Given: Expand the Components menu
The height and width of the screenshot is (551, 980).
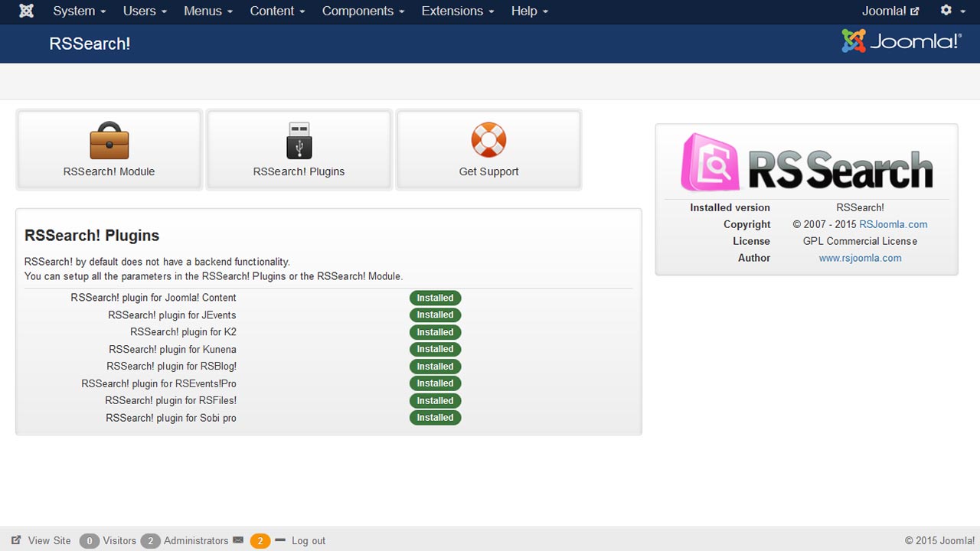Looking at the screenshot, I should [x=364, y=11].
